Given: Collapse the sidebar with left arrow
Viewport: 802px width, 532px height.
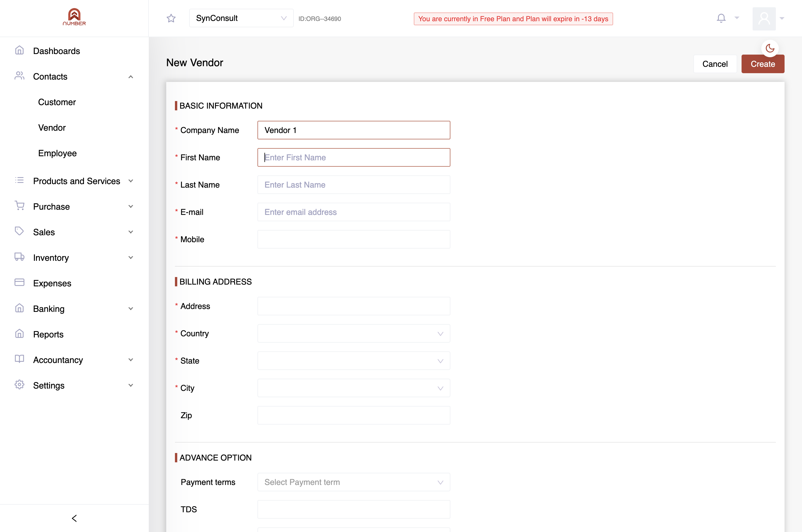Looking at the screenshot, I should 74,518.
